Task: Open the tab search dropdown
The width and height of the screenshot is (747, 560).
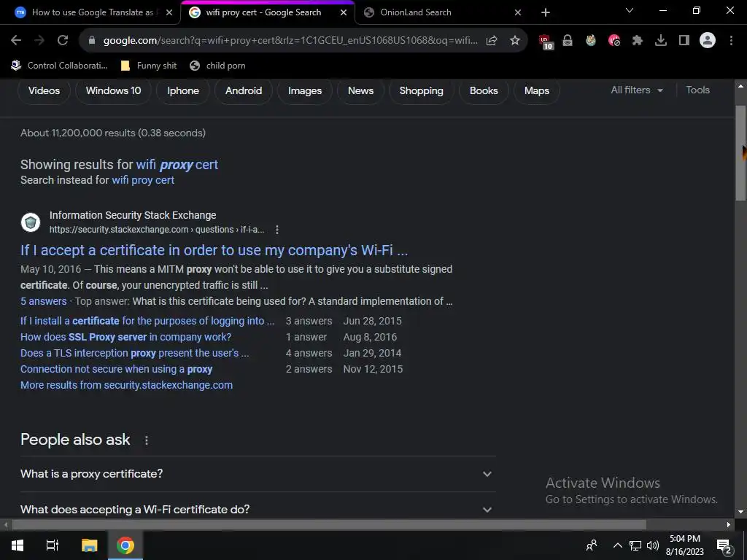Action: click(x=630, y=10)
